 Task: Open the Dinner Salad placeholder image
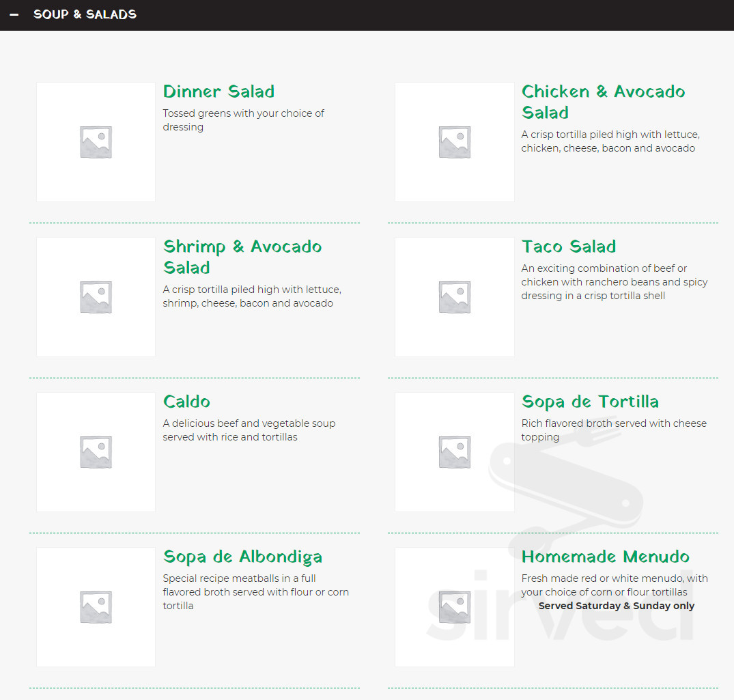(96, 142)
